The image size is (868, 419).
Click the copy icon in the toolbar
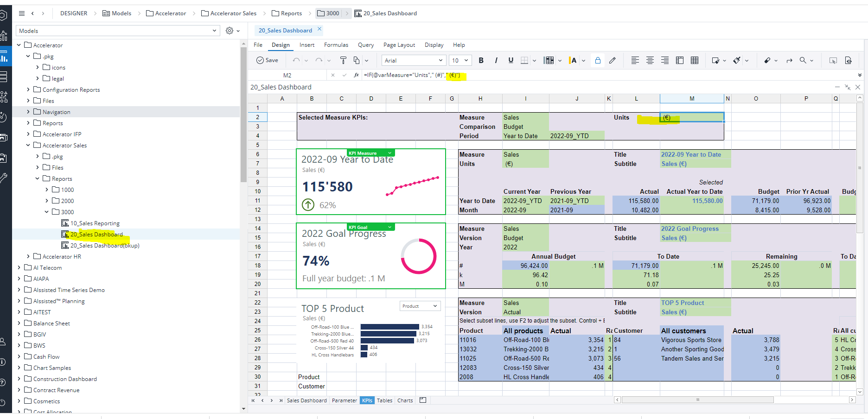[357, 60]
